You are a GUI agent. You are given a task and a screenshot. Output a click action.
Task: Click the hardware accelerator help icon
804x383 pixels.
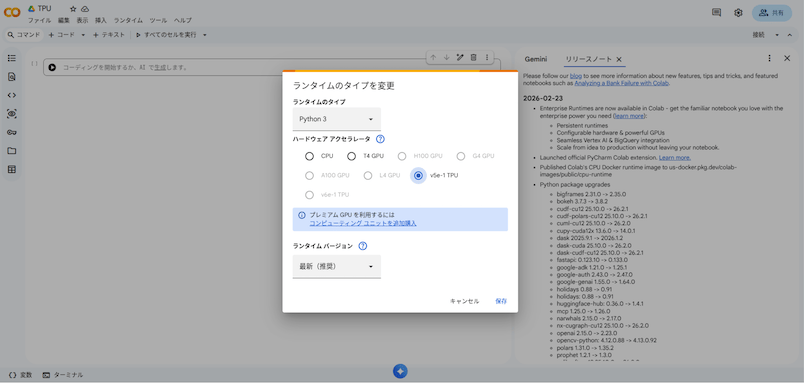point(380,139)
